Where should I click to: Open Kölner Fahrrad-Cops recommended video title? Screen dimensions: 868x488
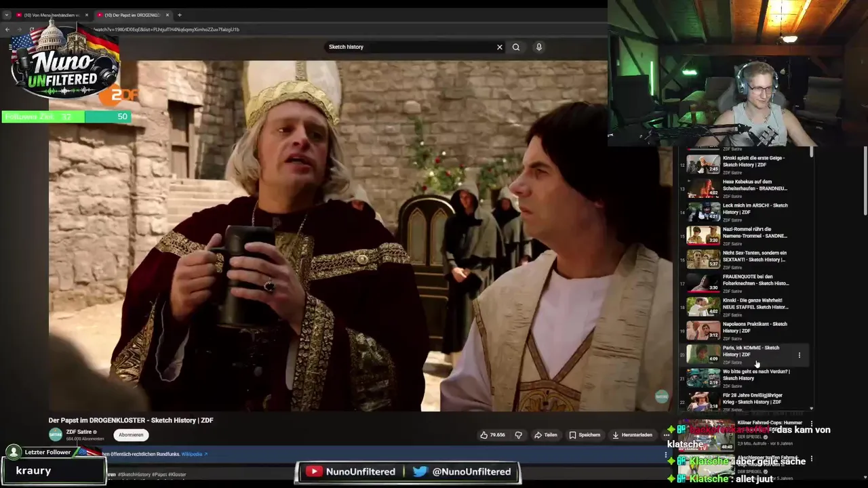770,426
